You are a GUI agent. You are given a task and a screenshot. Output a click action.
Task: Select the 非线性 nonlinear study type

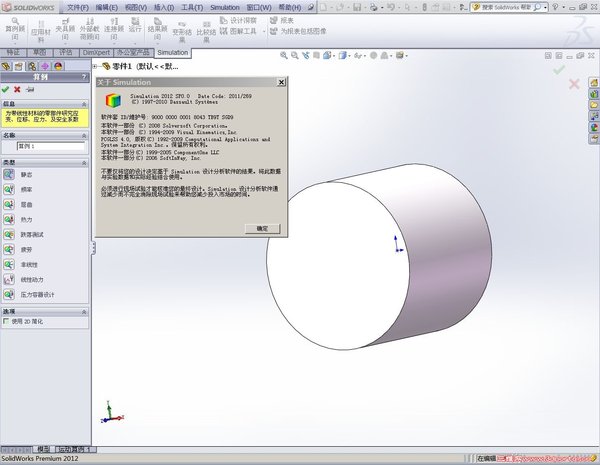point(21,264)
